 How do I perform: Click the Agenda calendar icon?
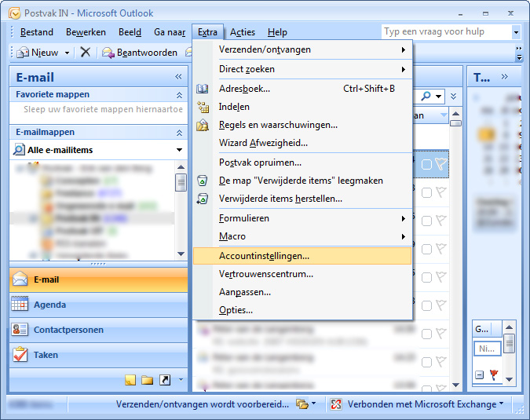[20, 304]
